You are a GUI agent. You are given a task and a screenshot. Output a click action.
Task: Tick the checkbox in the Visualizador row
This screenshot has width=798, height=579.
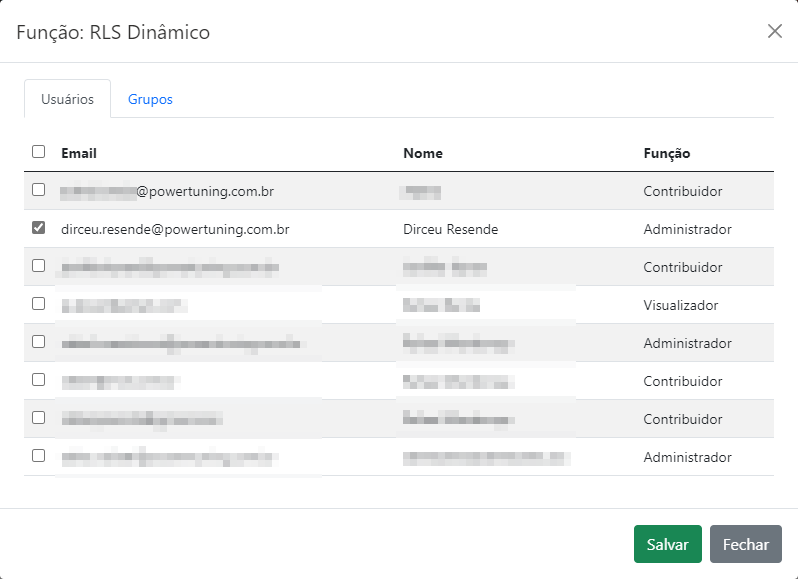(39, 304)
